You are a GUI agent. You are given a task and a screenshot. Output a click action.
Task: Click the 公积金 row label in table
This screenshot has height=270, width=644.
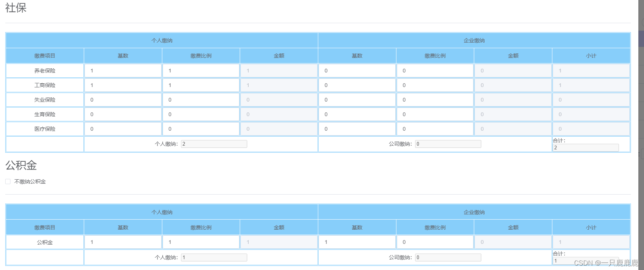click(45, 242)
